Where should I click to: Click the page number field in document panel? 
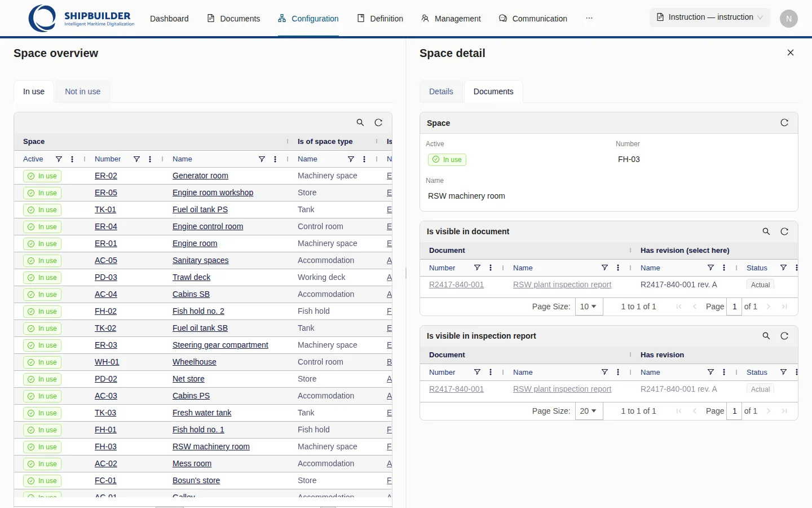click(x=734, y=306)
